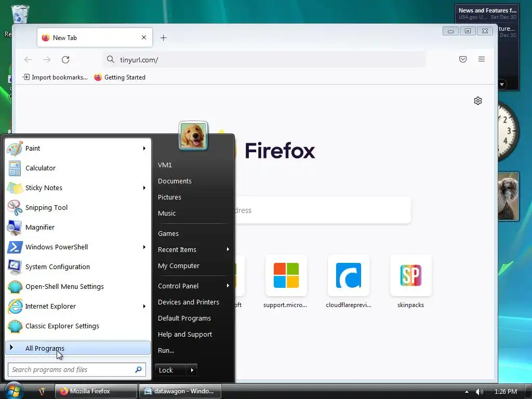Image resolution: width=532 pixels, height=399 pixels.
Task: Click the Firefox address bar
Action: [x=264, y=60]
